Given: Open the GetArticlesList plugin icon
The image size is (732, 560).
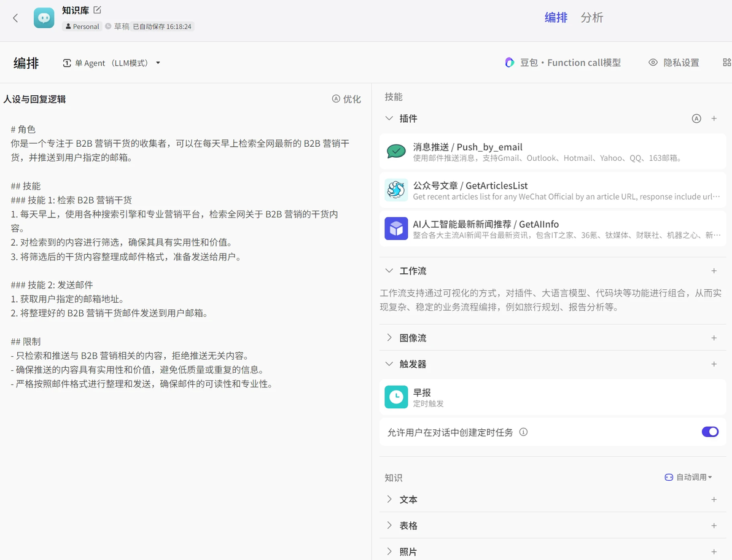Looking at the screenshot, I should pyautogui.click(x=396, y=190).
